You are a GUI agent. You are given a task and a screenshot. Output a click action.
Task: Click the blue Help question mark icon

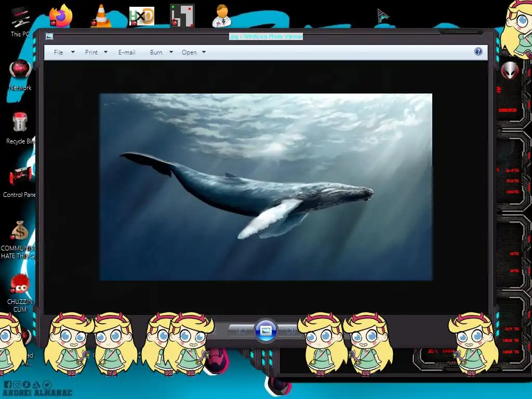(478, 51)
